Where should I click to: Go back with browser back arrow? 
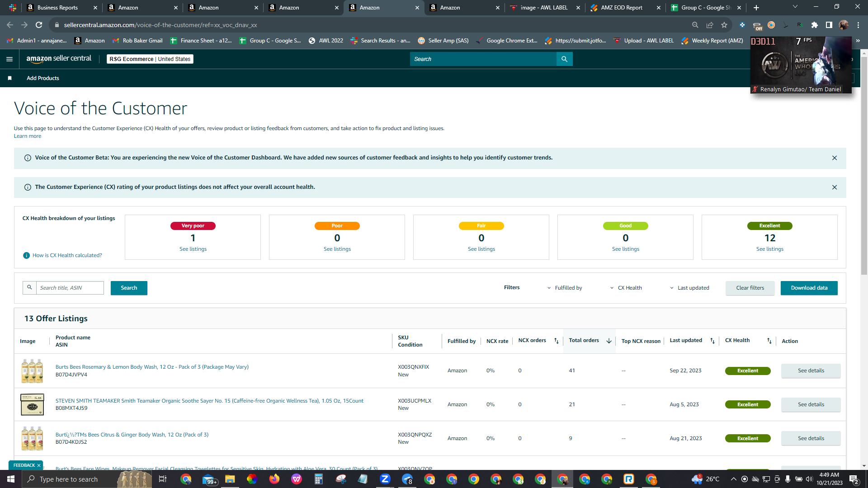tap(10, 25)
